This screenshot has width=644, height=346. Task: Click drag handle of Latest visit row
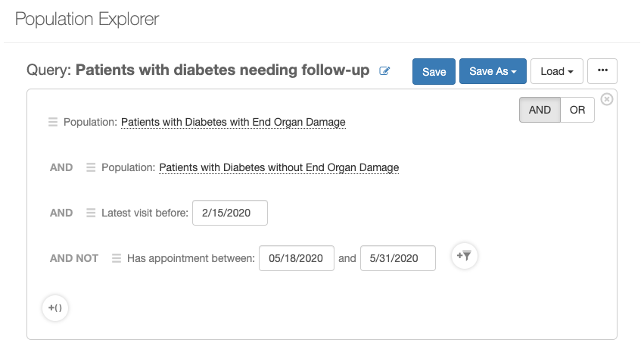point(91,213)
